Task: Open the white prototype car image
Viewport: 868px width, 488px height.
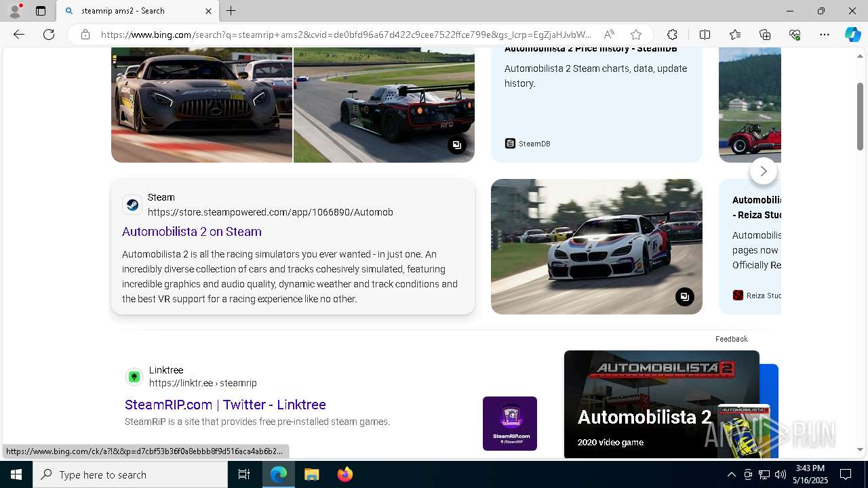Action: point(384,105)
